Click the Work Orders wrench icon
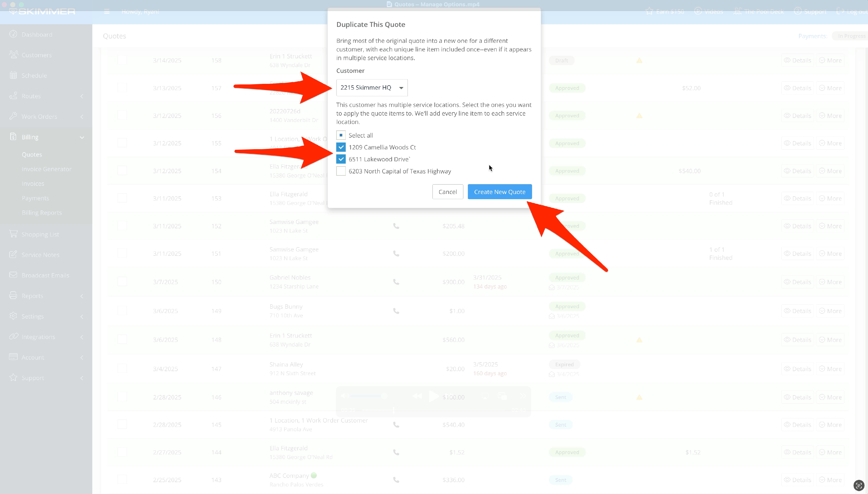 pyautogui.click(x=13, y=116)
